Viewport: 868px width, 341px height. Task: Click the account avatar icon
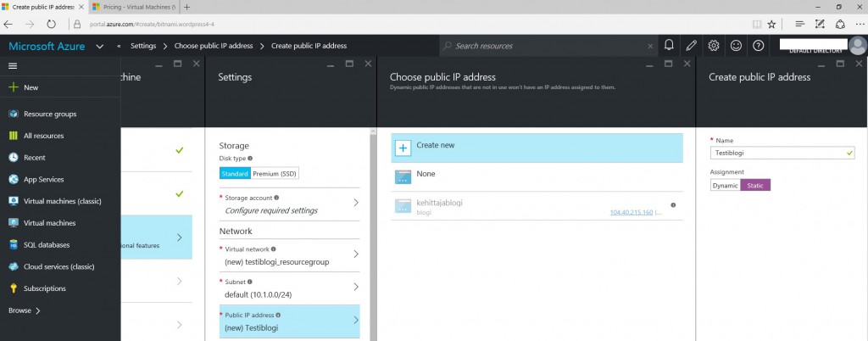point(858,46)
